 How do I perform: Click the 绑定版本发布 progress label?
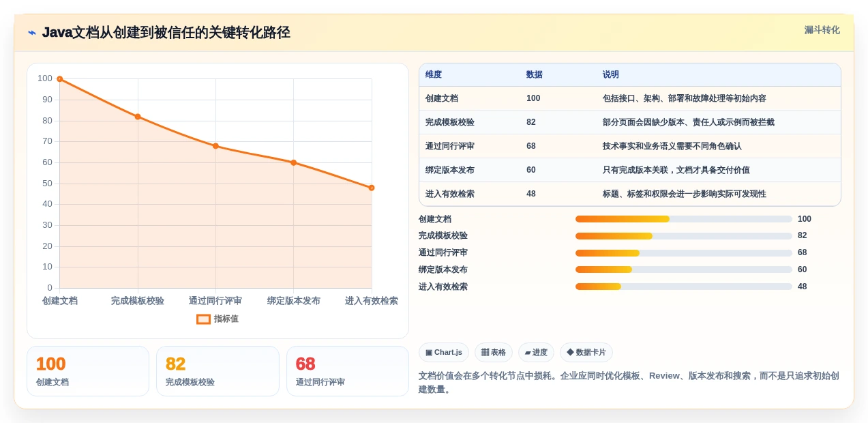(443, 269)
